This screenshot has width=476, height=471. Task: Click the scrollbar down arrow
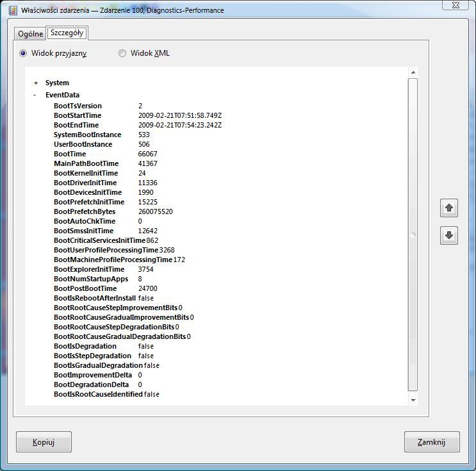coord(413,401)
